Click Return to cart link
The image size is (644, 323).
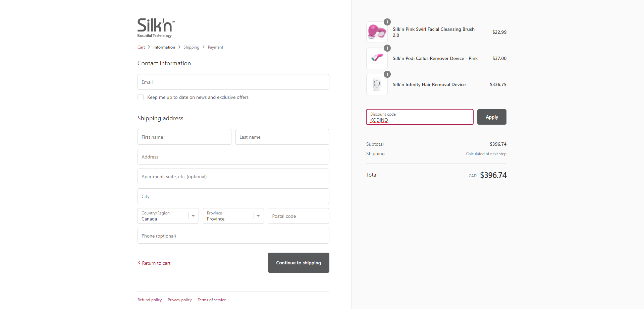154,263
